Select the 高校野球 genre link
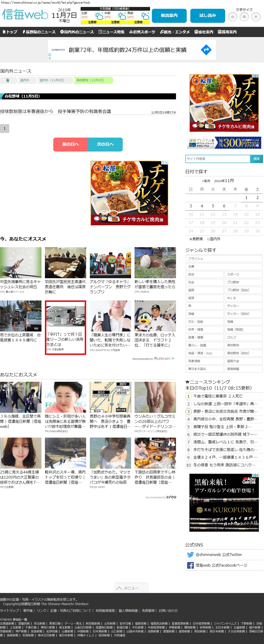The height and width of the screenshot is (644, 264). click(x=243, y=345)
